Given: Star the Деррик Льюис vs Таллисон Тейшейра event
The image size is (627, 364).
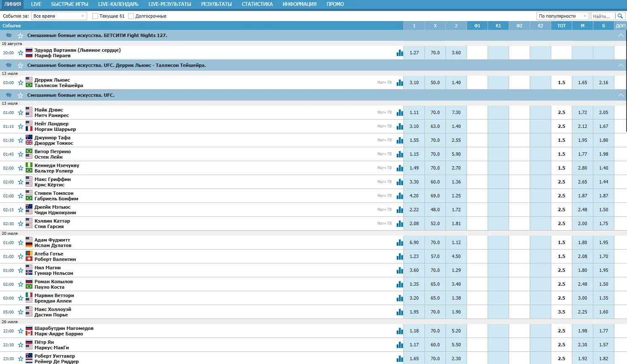Looking at the screenshot, I should [x=20, y=83].
